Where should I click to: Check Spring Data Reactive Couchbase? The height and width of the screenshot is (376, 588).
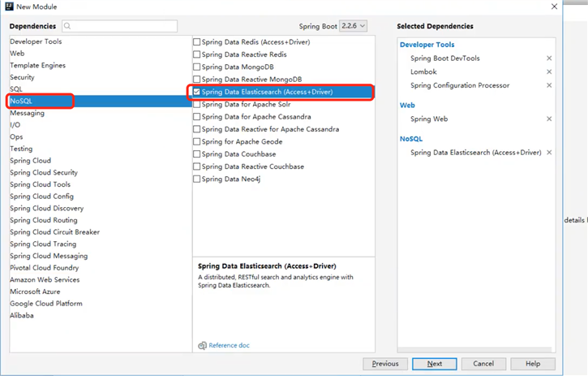[x=196, y=166]
